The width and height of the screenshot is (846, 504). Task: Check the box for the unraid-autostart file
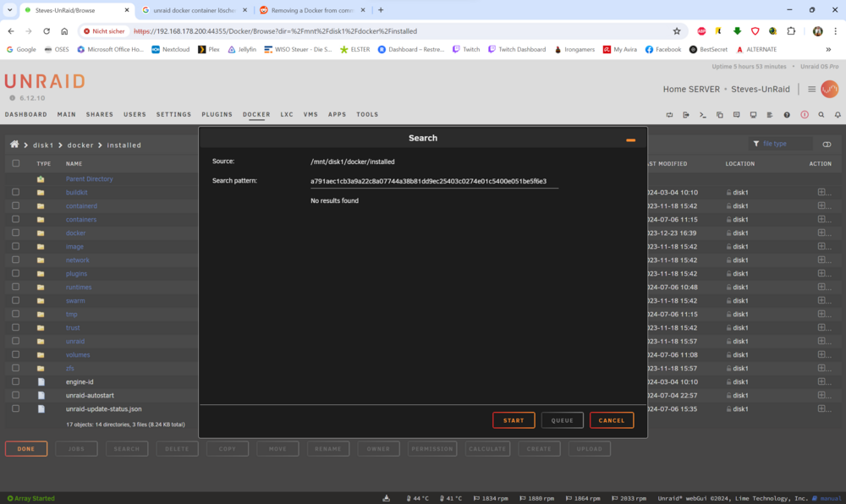pos(15,395)
